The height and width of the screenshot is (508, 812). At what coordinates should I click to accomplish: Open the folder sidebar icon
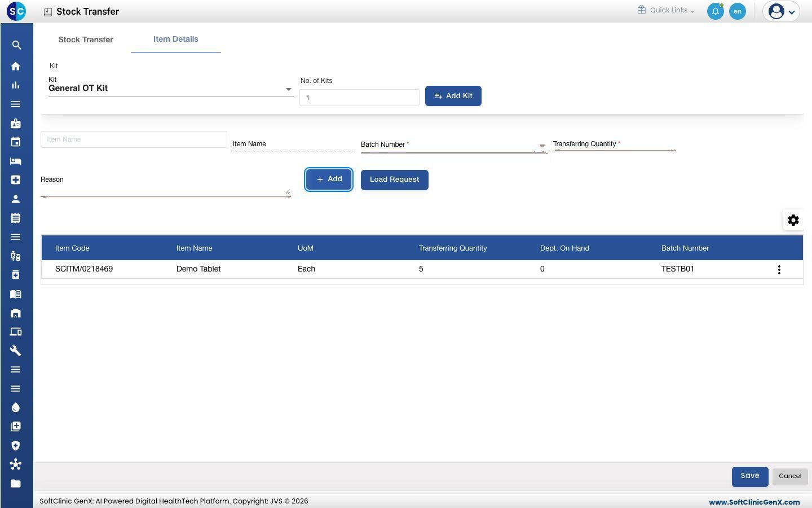(x=16, y=483)
